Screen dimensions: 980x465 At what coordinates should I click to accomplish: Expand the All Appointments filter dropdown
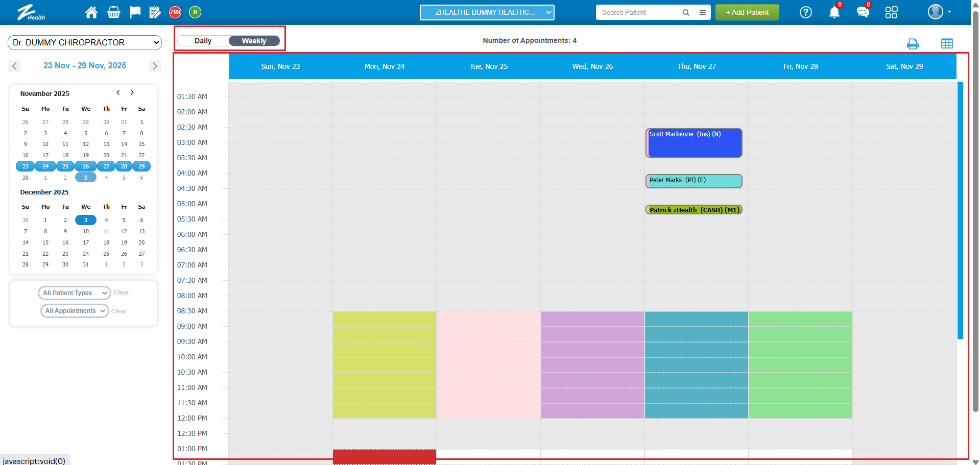[x=75, y=311]
